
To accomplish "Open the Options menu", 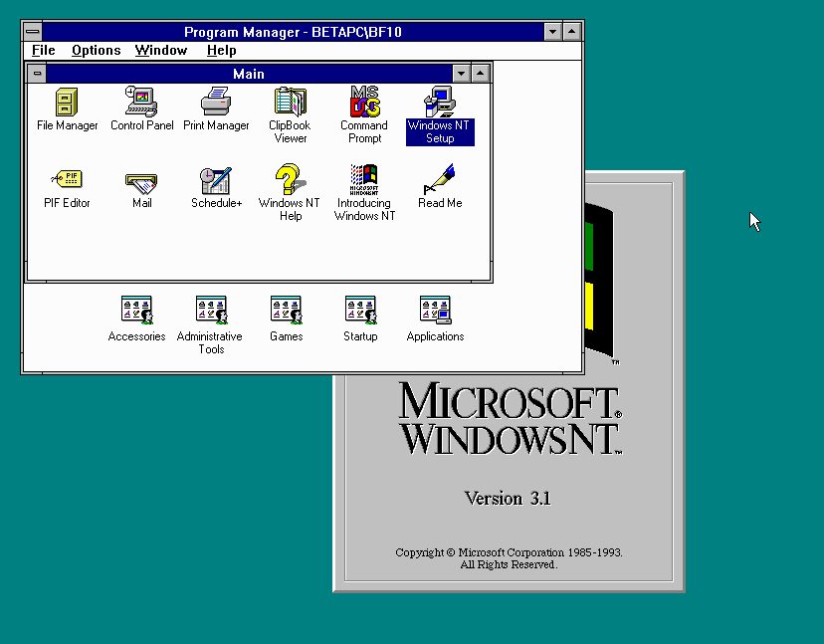I will (97, 51).
